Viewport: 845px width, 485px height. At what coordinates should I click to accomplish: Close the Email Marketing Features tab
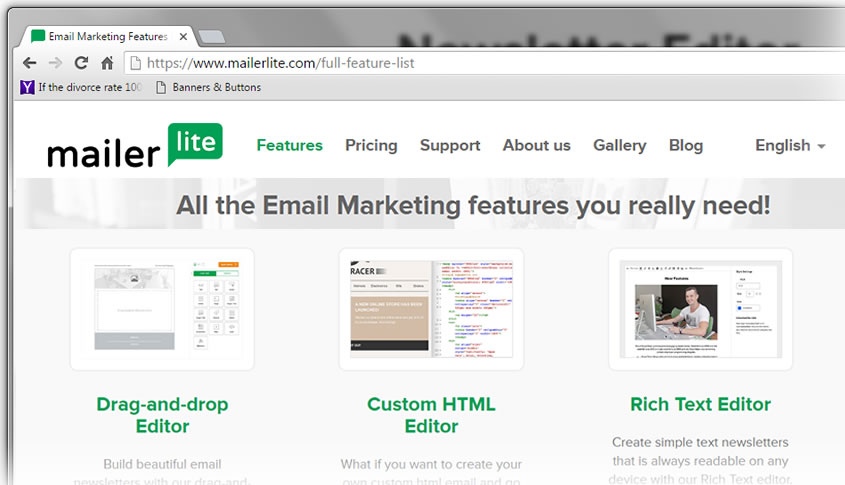pyautogui.click(x=183, y=37)
